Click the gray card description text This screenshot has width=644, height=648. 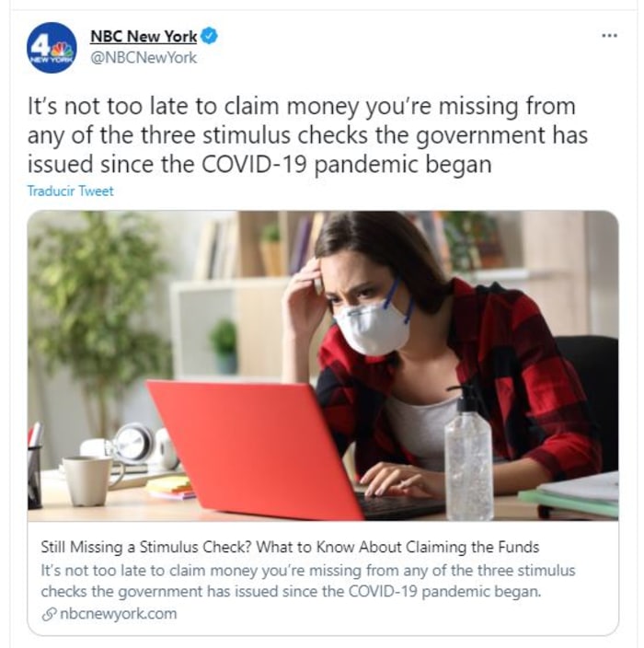pos(308,581)
